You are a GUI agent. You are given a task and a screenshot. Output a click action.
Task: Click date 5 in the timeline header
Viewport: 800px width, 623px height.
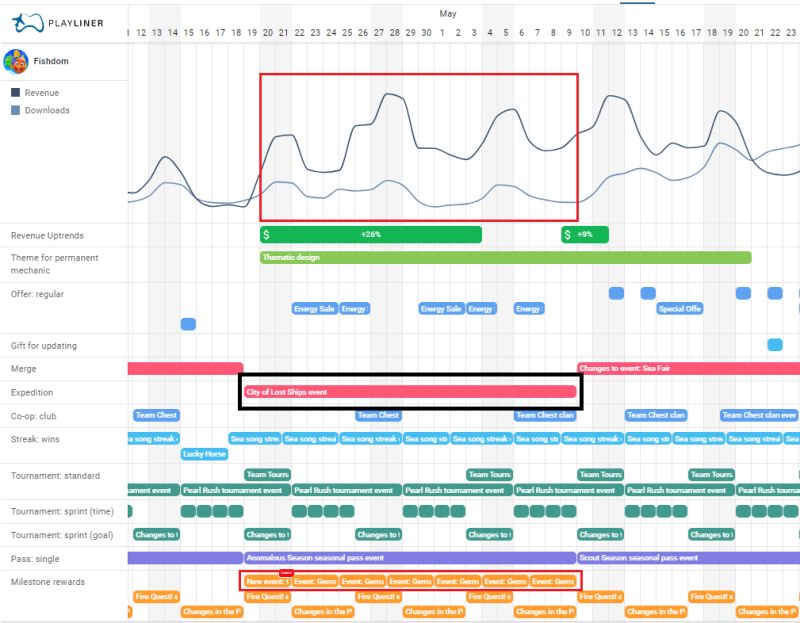pyautogui.click(x=506, y=33)
